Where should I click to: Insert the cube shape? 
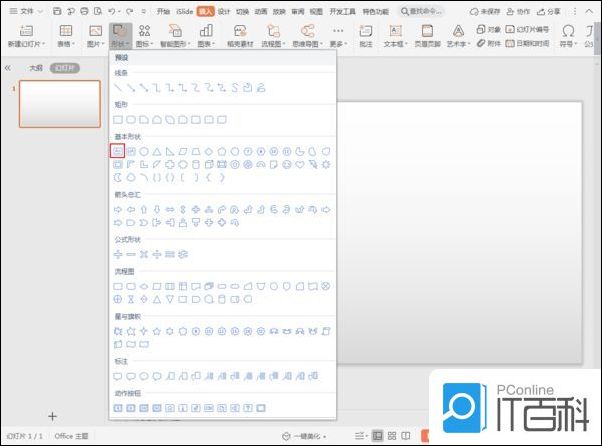point(208,165)
